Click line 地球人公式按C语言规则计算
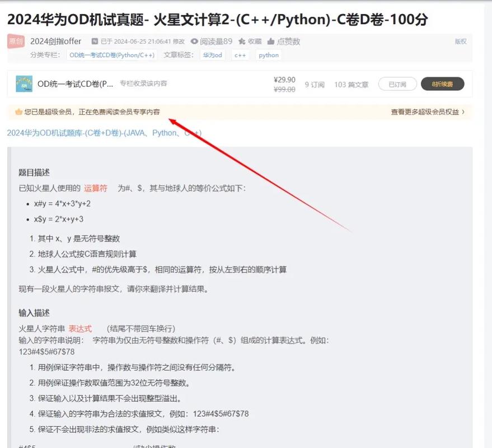The width and height of the screenshot is (492, 448). point(87,254)
